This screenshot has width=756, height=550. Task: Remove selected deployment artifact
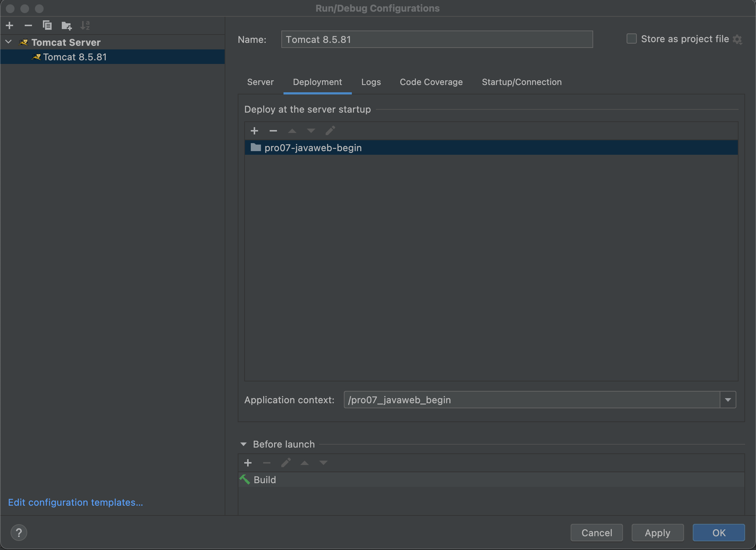pos(273,131)
